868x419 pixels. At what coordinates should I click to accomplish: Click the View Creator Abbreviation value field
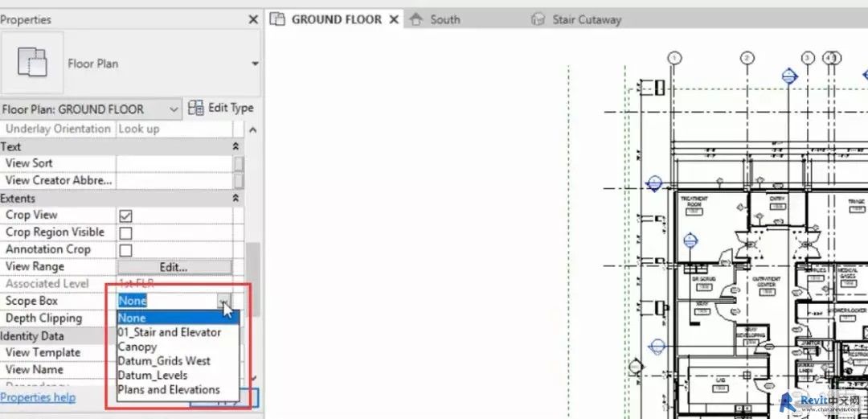coord(174,181)
